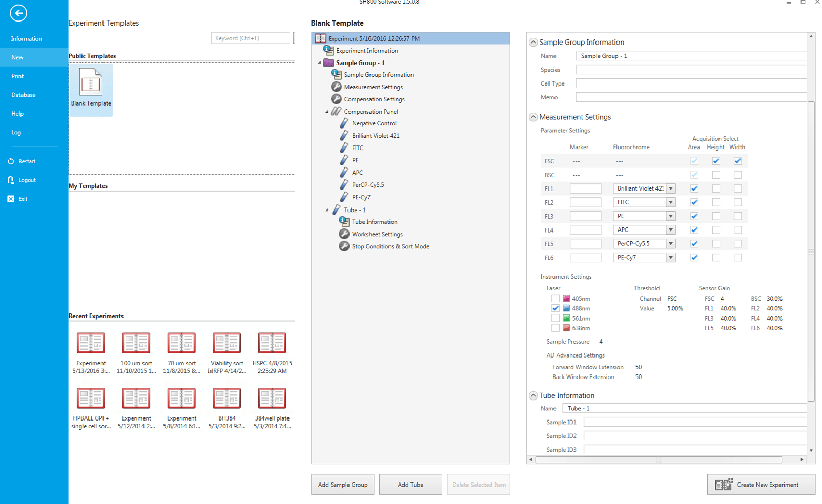Screen dimensions: 822x504
Task: Enable the 405nm laser checkbox
Action: point(556,298)
